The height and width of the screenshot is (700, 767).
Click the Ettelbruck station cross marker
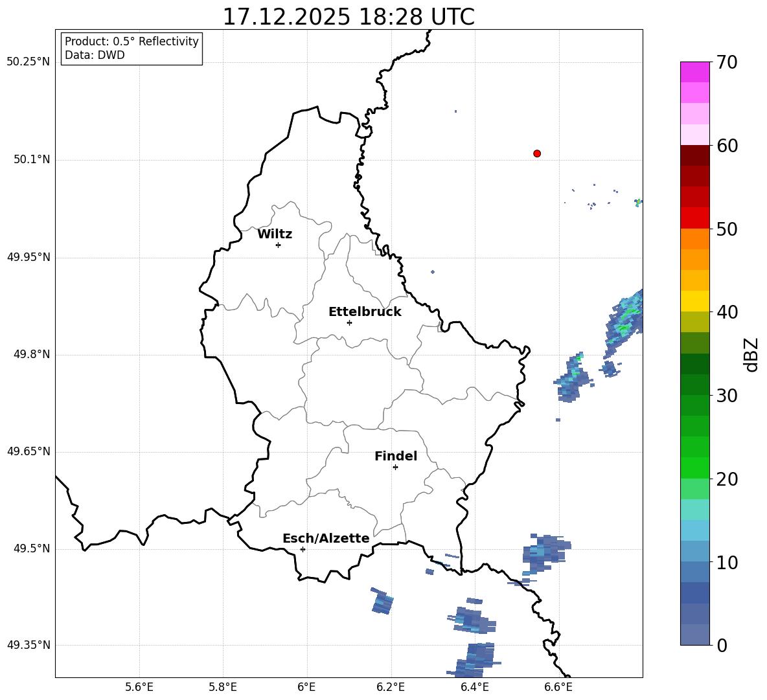[349, 322]
